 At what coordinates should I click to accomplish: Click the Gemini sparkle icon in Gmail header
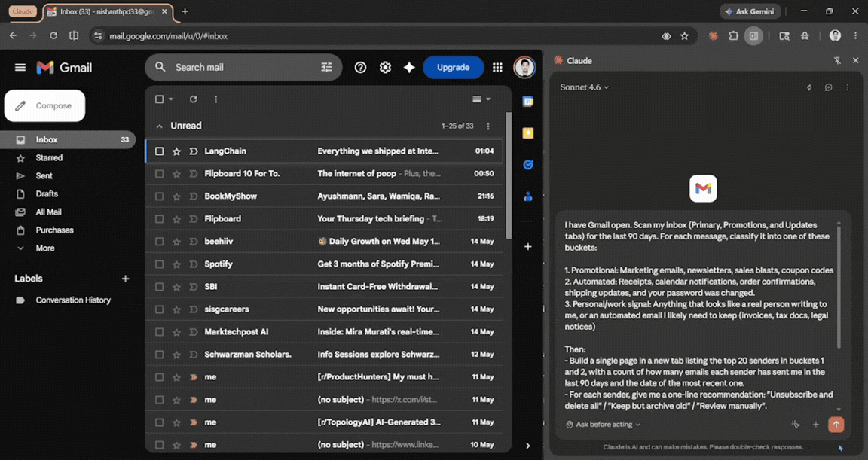(409, 68)
